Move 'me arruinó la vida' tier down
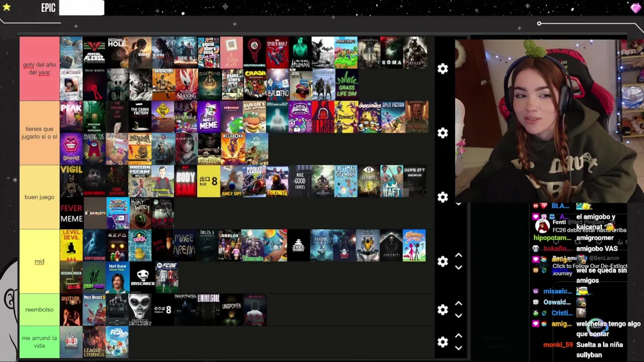This screenshot has width=644, height=362. (x=458, y=348)
